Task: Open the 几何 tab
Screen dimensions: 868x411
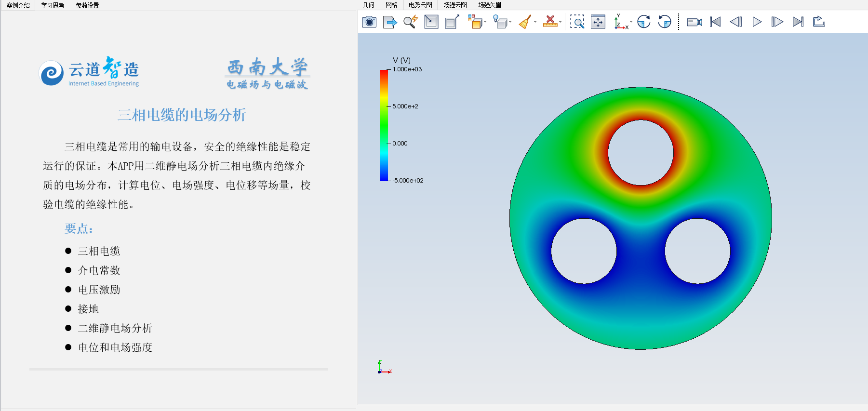Action: click(368, 5)
